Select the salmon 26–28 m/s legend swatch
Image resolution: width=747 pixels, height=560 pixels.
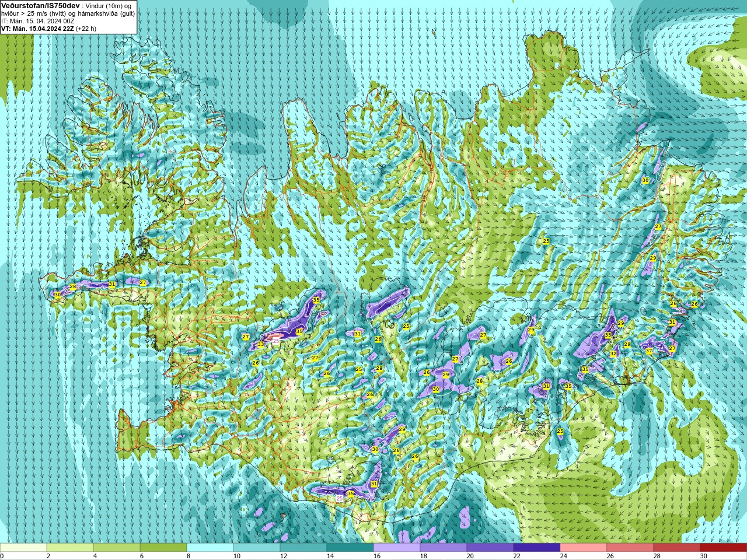pyautogui.click(x=630, y=548)
